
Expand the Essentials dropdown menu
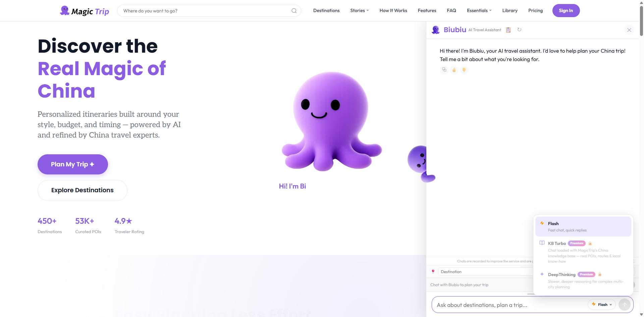(479, 11)
